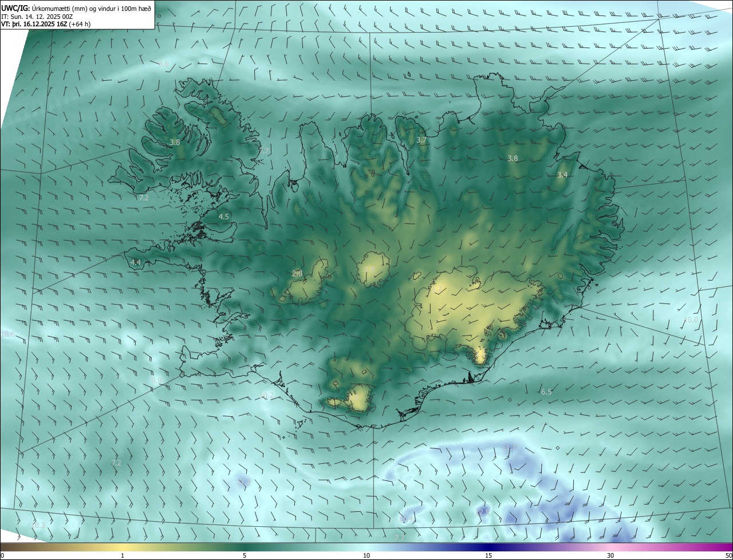The height and width of the screenshot is (560, 733).
Task: Select the 'IT: Sun. 14. 12. 2025 00Z' line
Action: click(x=37, y=16)
